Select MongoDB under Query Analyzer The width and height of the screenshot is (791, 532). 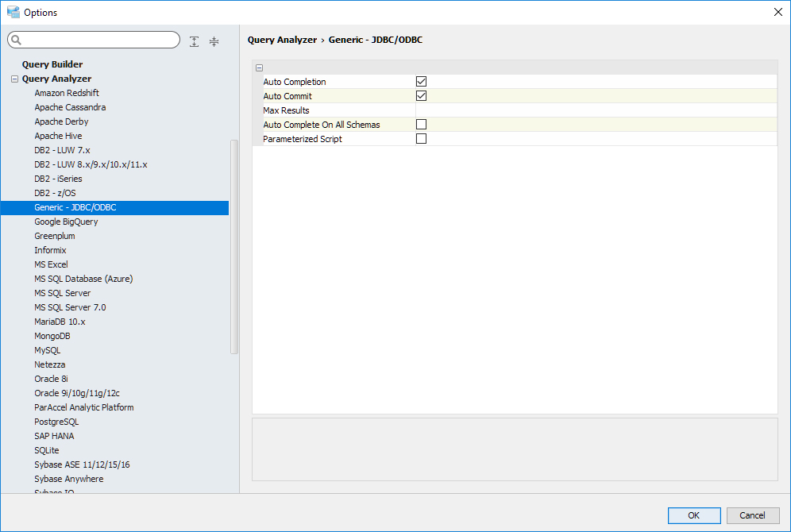click(52, 336)
